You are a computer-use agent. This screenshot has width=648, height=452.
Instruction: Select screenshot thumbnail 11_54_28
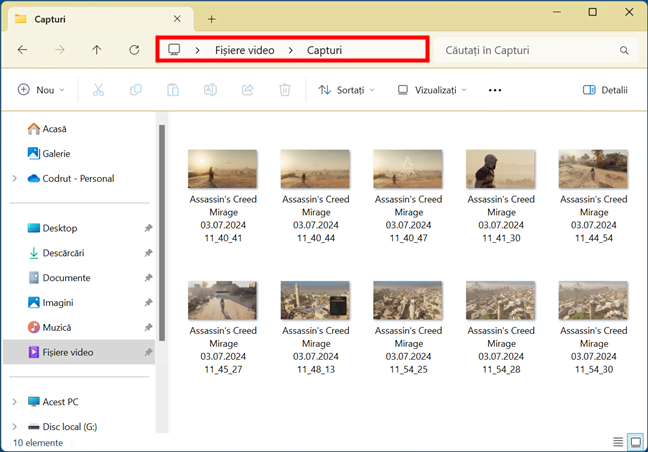tap(500, 300)
